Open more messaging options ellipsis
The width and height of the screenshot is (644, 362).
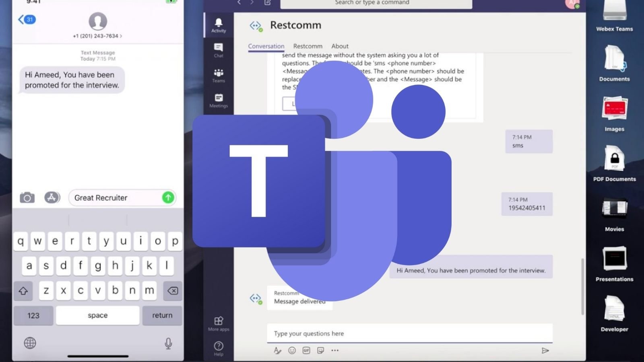[335, 350]
